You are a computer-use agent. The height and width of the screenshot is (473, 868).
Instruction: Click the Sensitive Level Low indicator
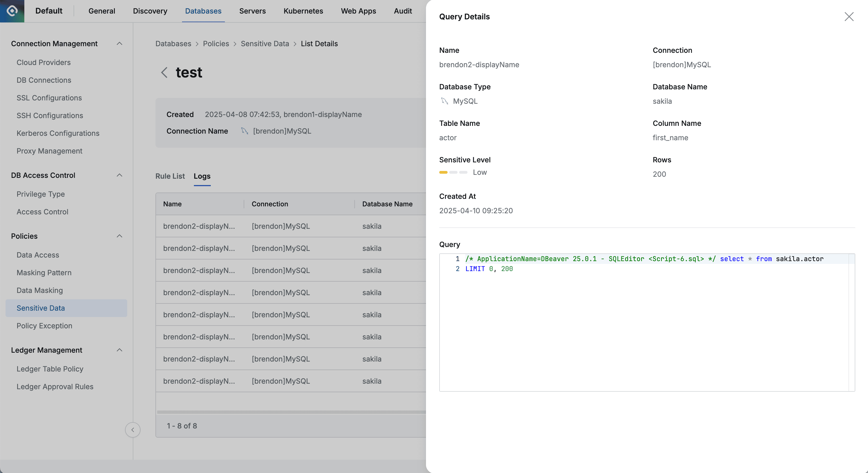[x=462, y=173]
